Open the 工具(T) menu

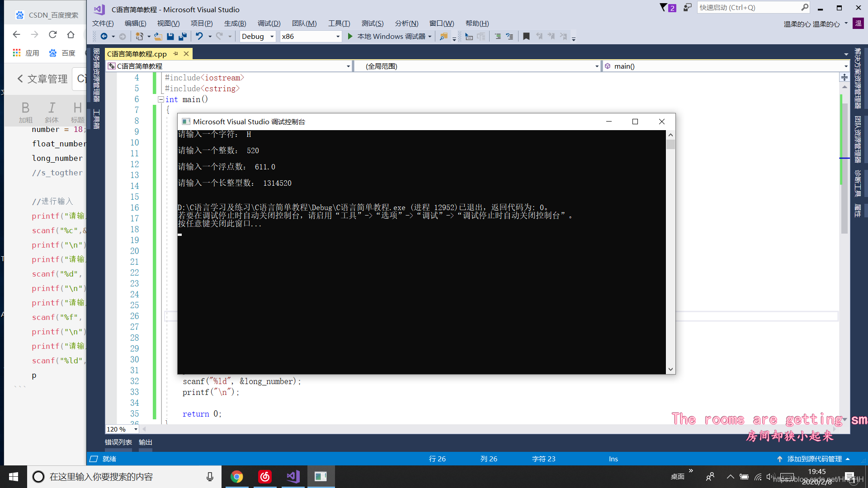[x=339, y=23]
